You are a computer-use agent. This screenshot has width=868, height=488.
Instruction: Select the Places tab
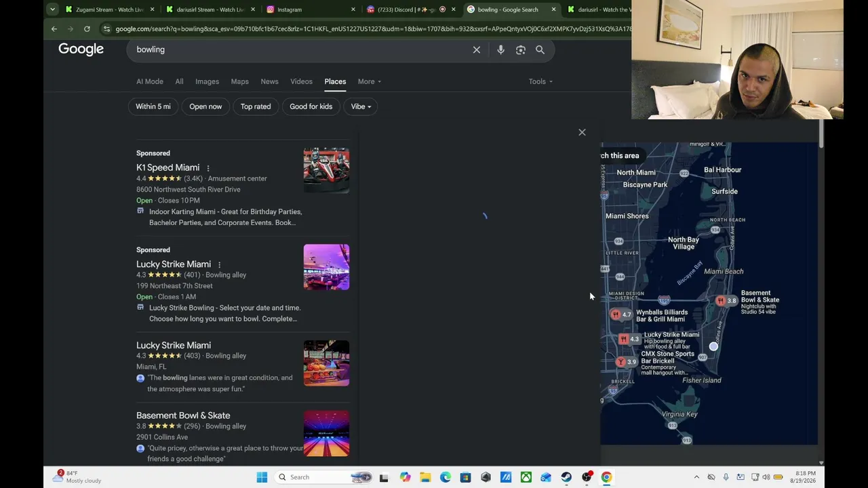335,81
